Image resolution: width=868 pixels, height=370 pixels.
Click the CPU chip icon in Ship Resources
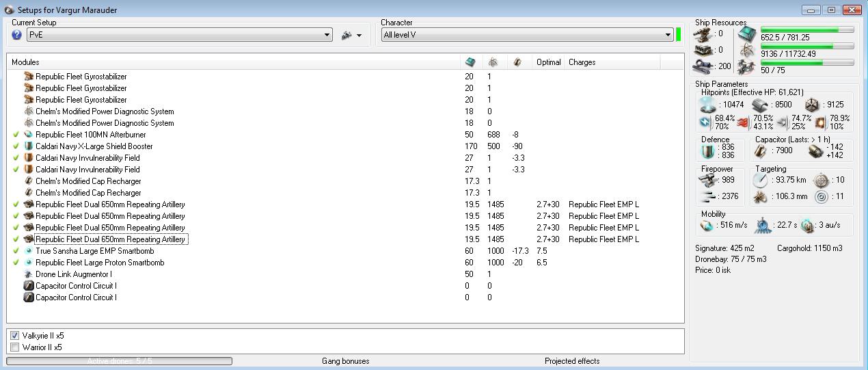747,34
